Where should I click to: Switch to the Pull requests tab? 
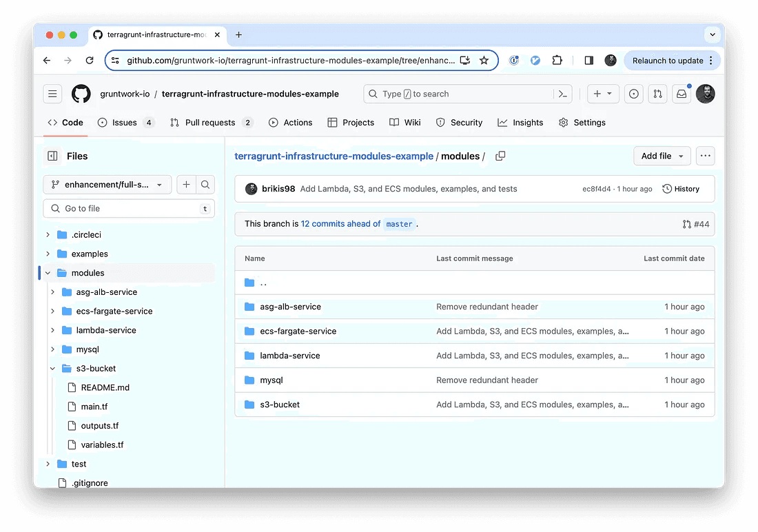[212, 123]
